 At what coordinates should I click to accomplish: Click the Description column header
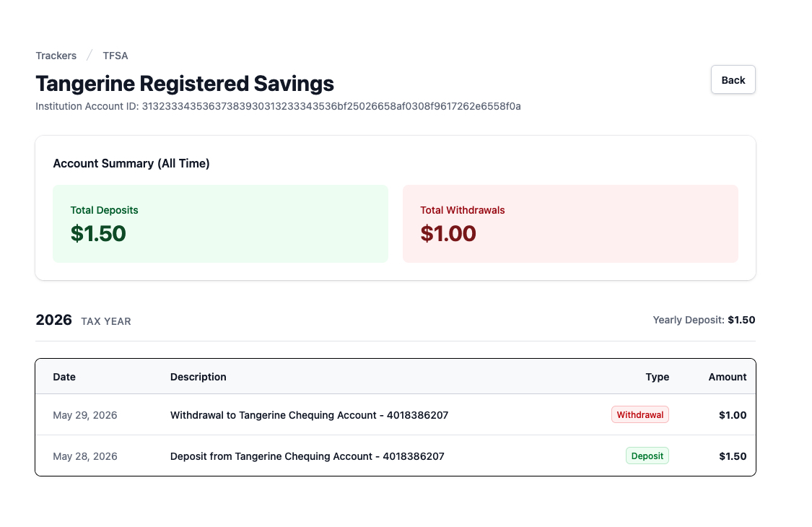pyautogui.click(x=198, y=377)
